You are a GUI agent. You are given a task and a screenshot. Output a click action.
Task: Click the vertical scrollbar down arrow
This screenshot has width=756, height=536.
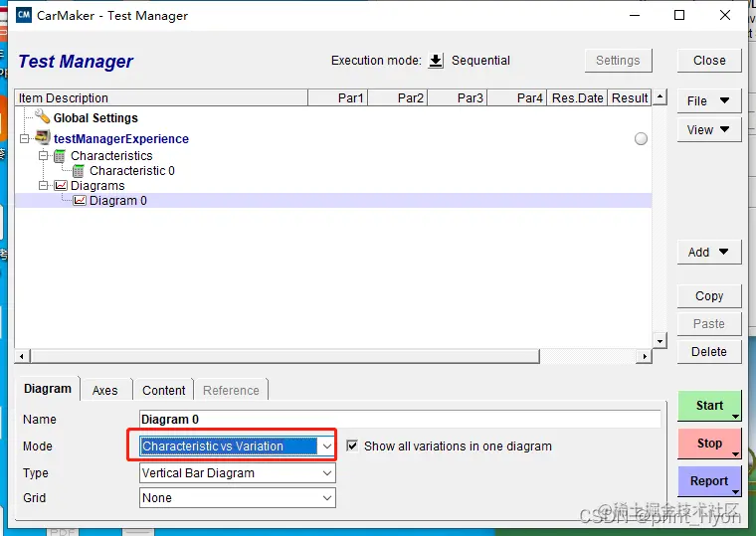point(660,341)
